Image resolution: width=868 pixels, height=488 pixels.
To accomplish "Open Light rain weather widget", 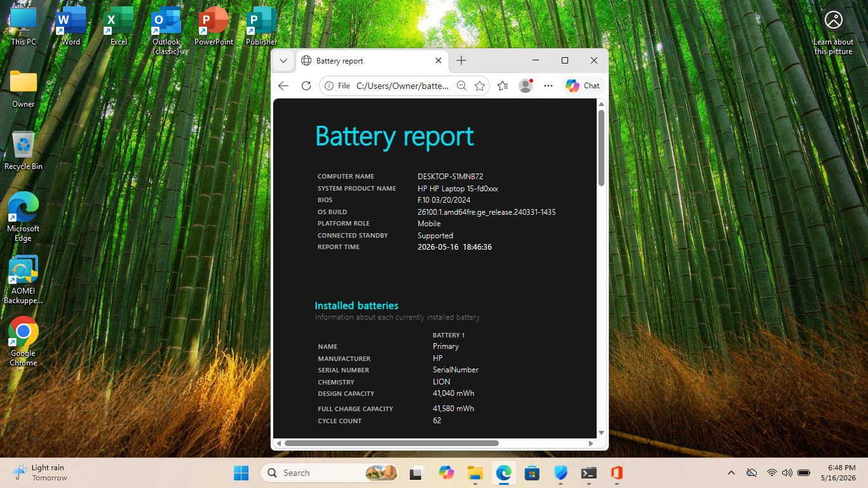I will tap(41, 473).
